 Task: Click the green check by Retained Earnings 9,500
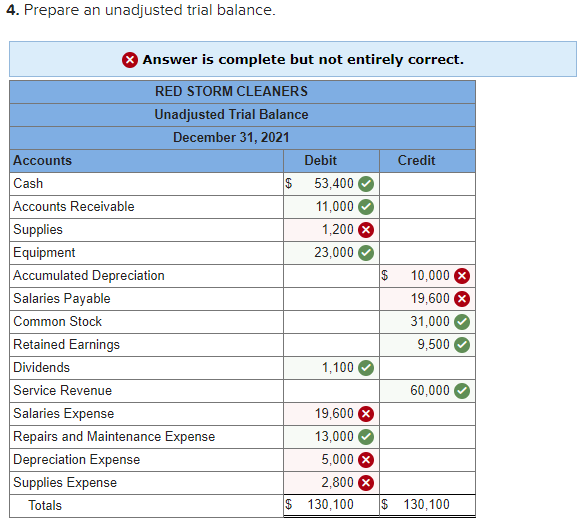click(462, 345)
